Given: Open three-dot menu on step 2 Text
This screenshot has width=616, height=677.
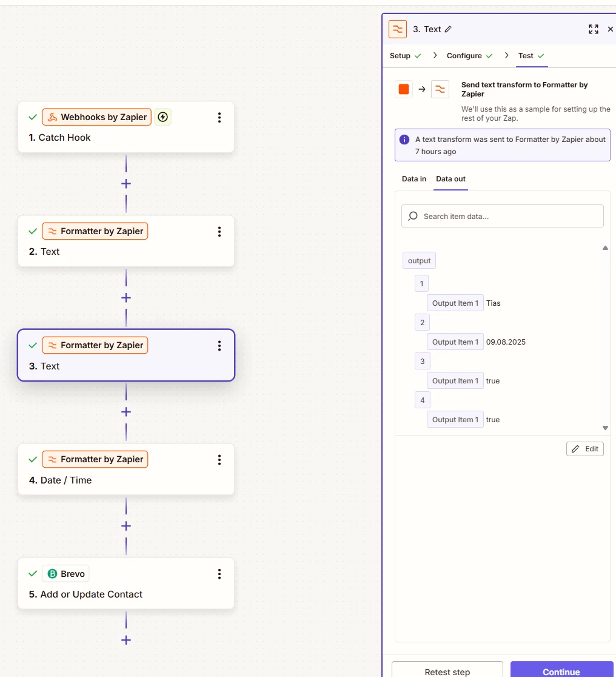Looking at the screenshot, I should click(x=219, y=232).
